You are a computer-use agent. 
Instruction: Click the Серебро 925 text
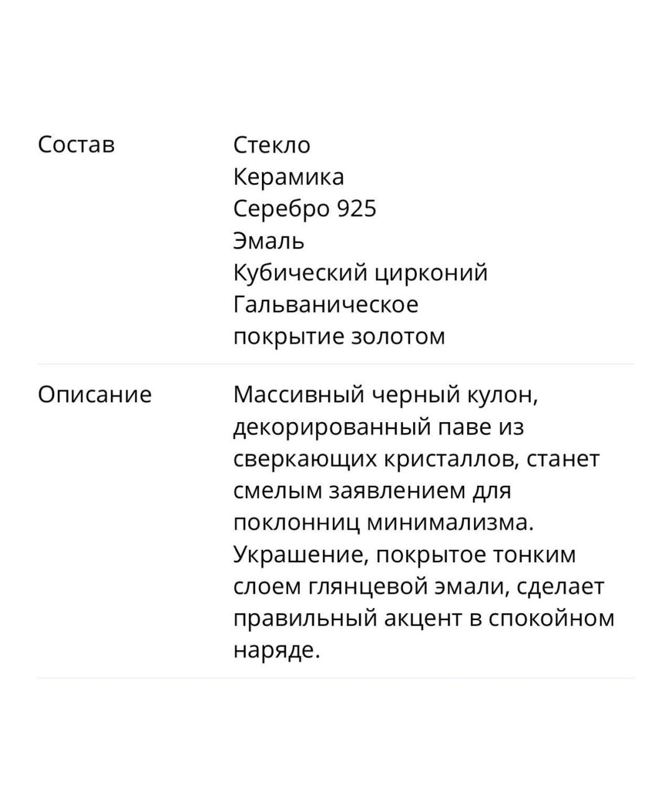pyautogui.click(x=305, y=209)
